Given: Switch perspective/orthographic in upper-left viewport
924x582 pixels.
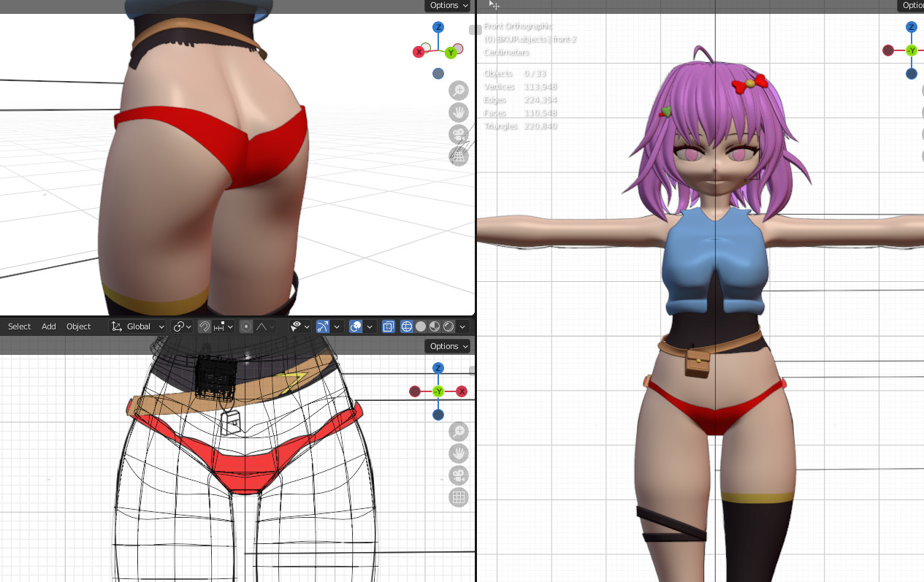Looking at the screenshot, I should [x=459, y=156].
